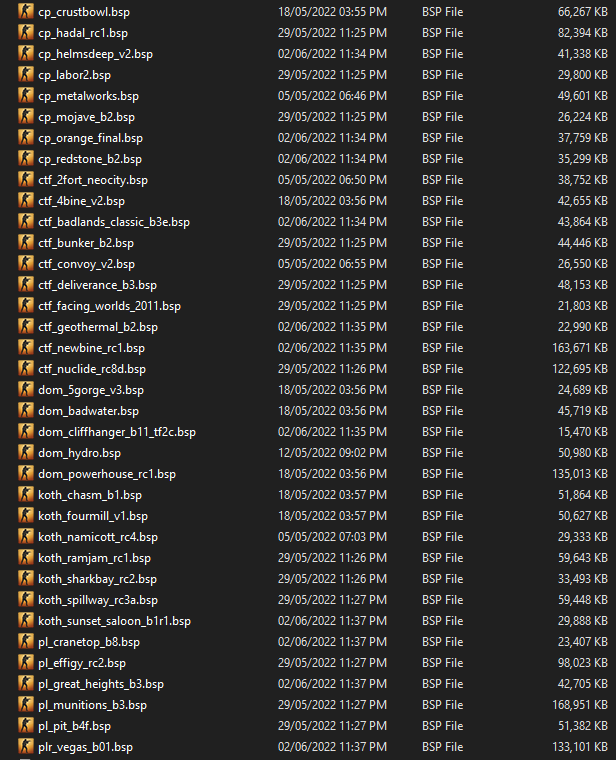
Task: Click the name koth_sunset_saloon_b1r1.bsp
Action: pos(114,621)
